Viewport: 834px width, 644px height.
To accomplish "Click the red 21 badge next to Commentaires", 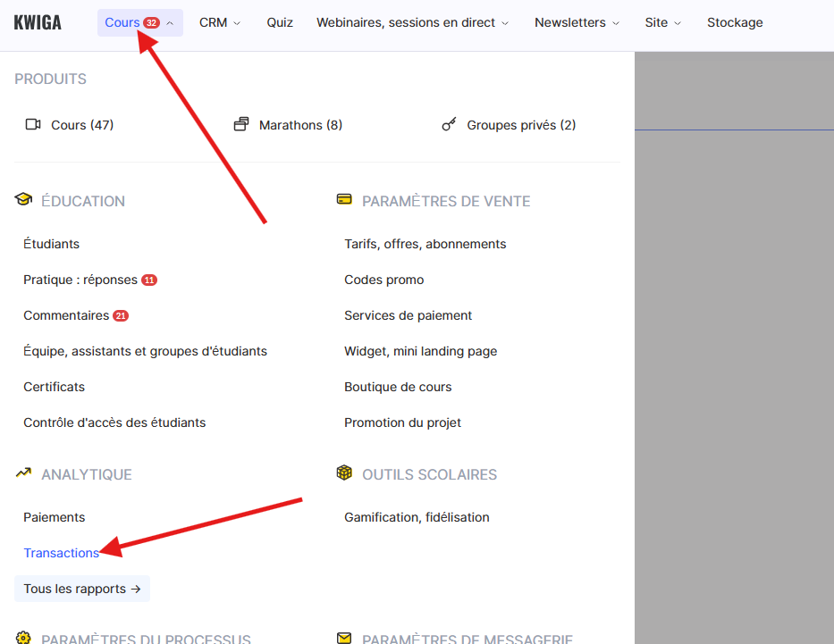I will click(x=121, y=315).
